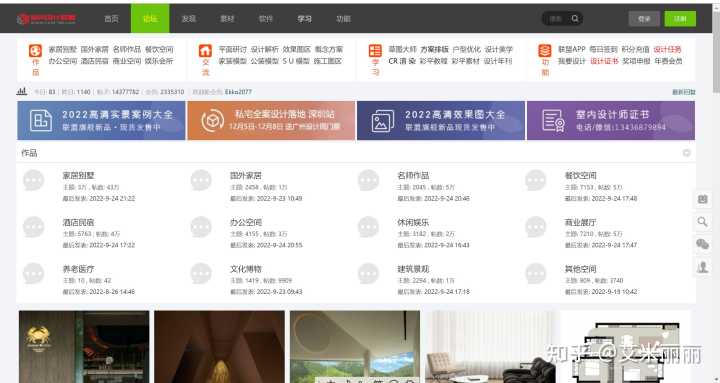Viewport: 720px width, 383px height.
Task: Click the gray 登录 button
Action: click(644, 19)
